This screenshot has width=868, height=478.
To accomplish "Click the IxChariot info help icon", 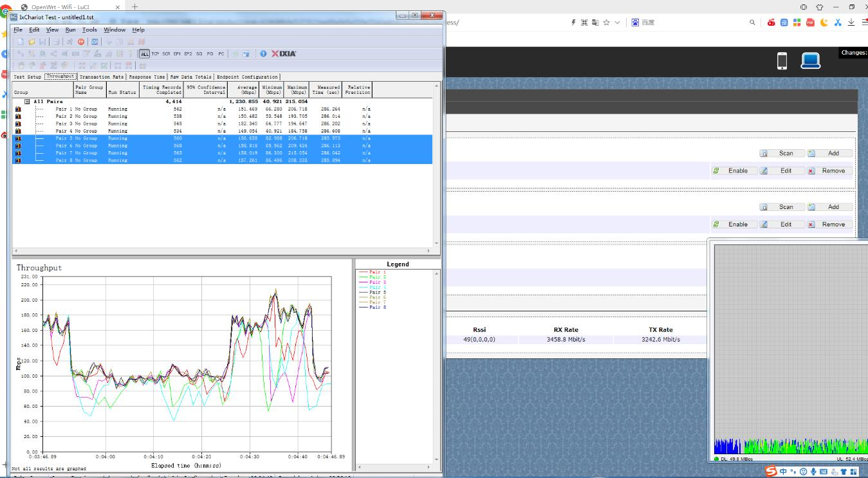I will [x=263, y=54].
